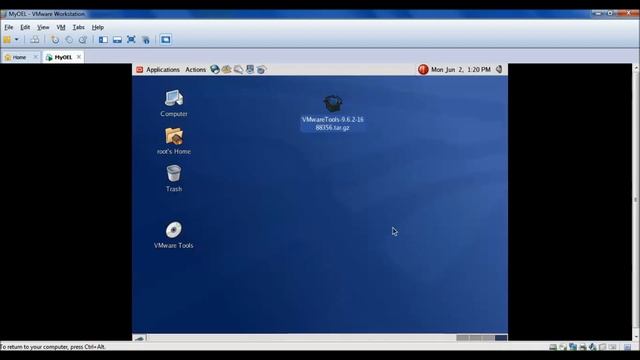The height and width of the screenshot is (360, 640).
Task: Close the Home tab
Action: (35, 57)
